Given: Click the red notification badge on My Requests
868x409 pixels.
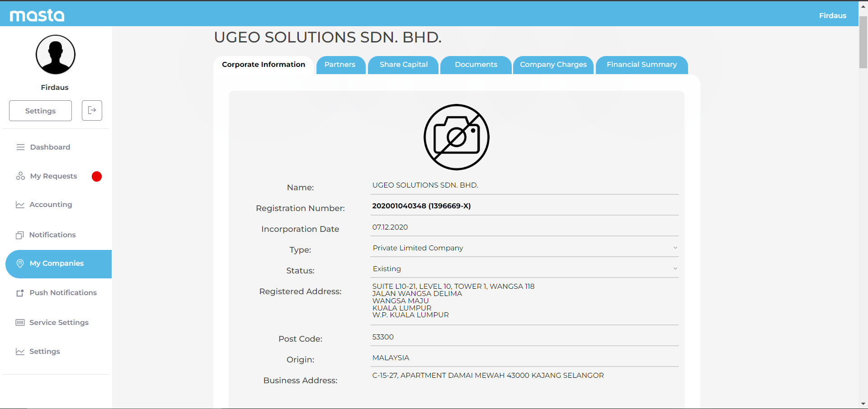Looking at the screenshot, I should pos(97,176).
